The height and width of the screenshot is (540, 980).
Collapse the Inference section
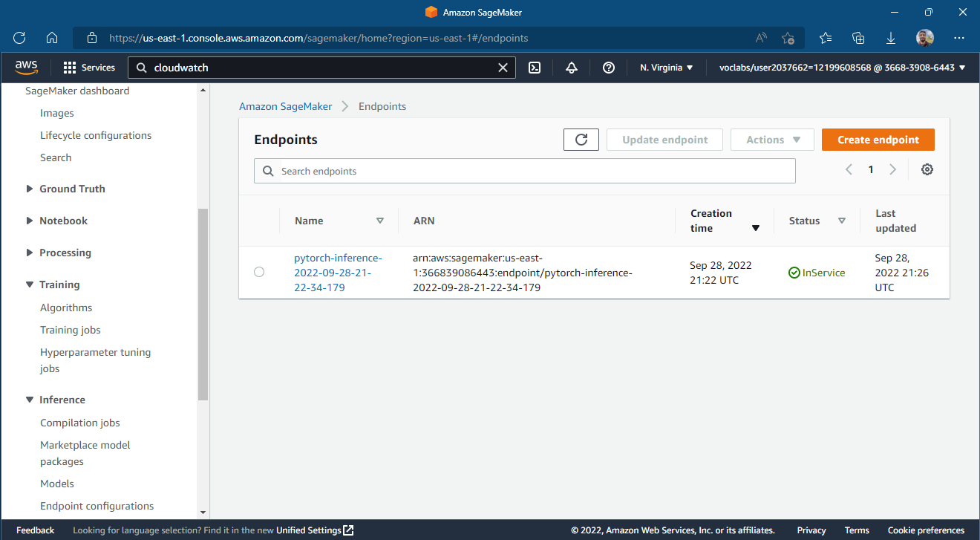tap(30, 400)
